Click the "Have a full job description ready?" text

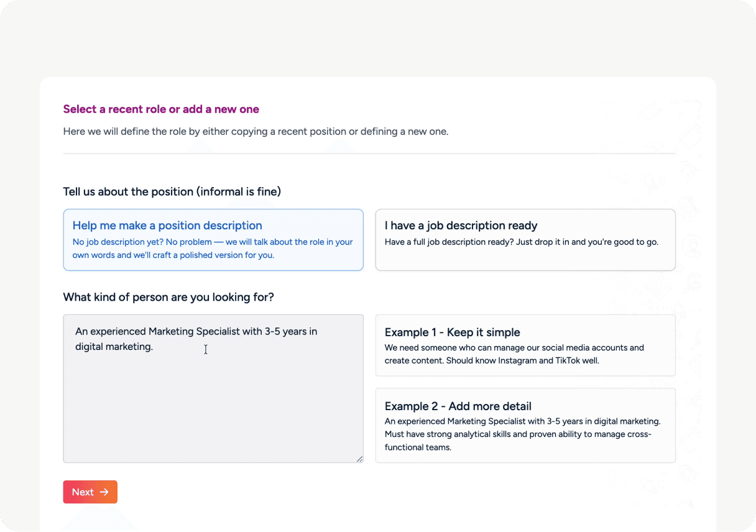(521, 242)
